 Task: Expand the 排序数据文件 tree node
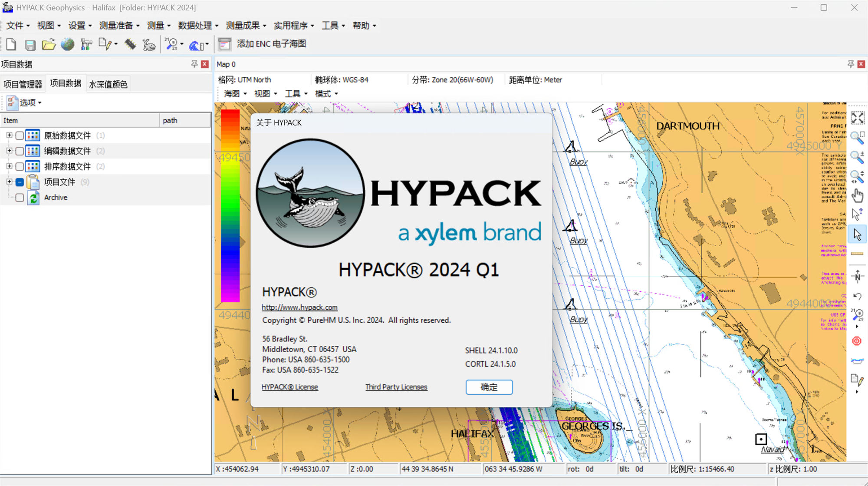[x=9, y=166]
